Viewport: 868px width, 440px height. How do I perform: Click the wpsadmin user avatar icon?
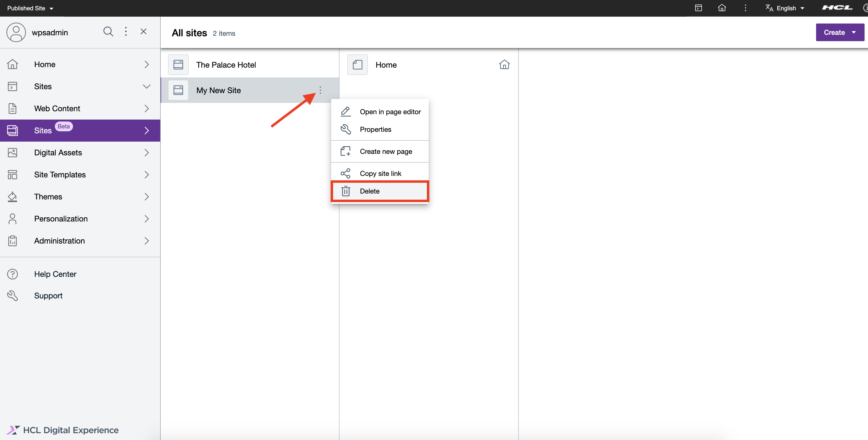point(16,32)
